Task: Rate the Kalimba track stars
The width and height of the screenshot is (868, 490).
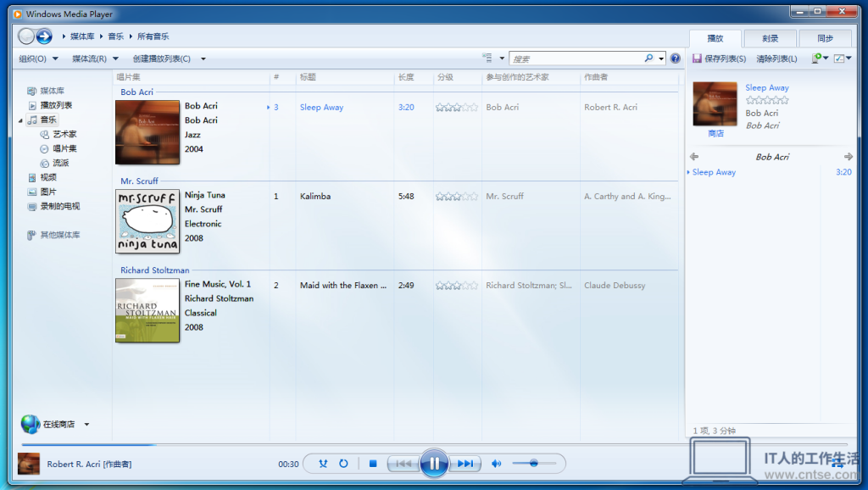Action: click(456, 196)
